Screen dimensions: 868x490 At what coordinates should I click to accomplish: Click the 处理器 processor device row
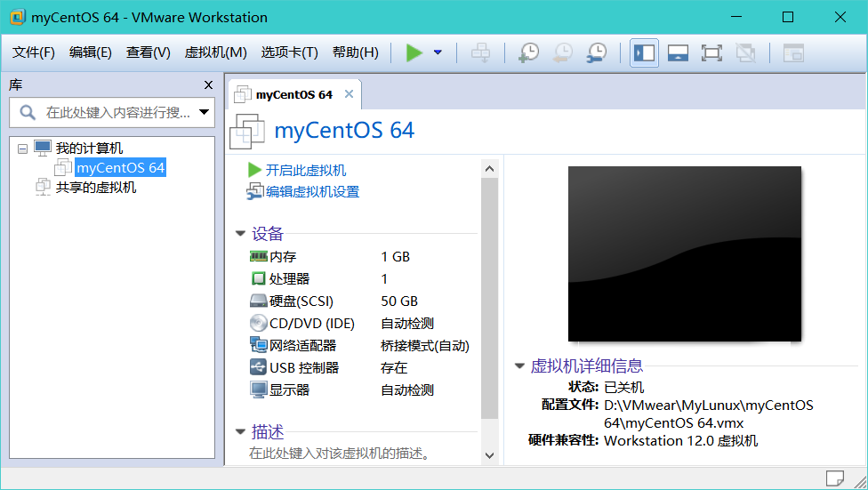(x=359, y=278)
